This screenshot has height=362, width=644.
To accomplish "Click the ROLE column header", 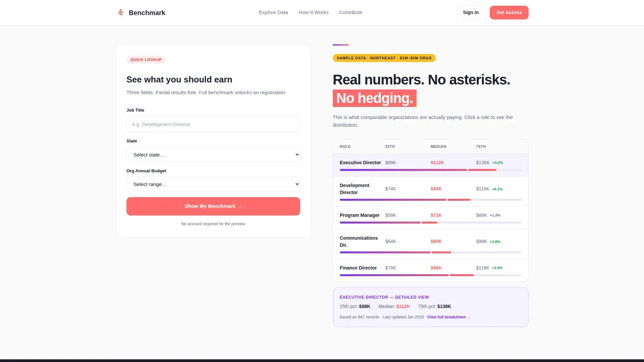I will tap(345, 146).
